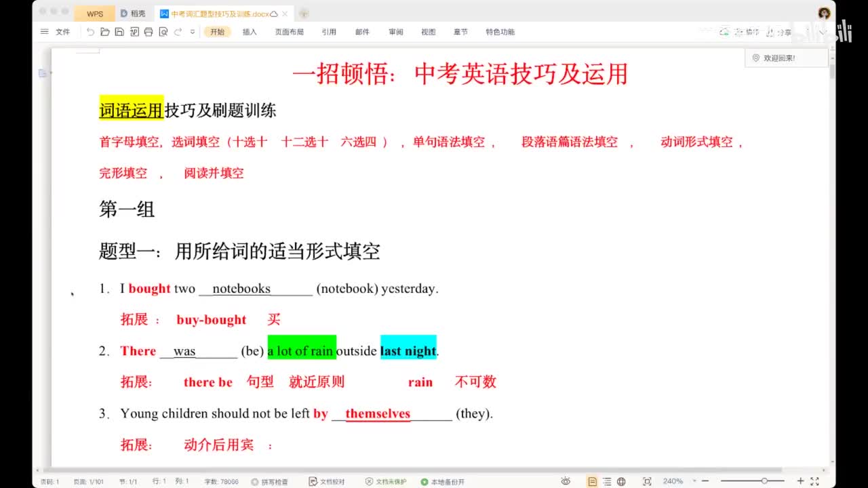The height and width of the screenshot is (488, 868).
Task: Click the export to PDF icon
Action: (134, 32)
